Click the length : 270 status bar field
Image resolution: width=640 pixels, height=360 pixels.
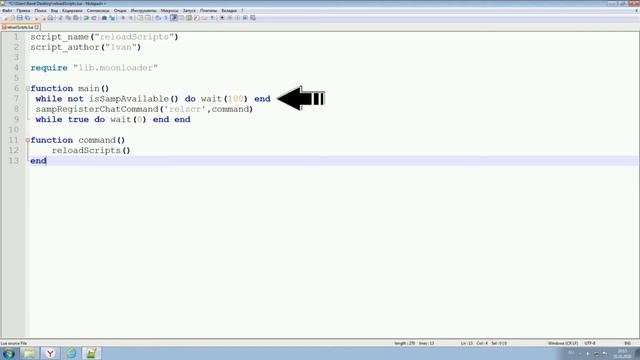[404, 343]
